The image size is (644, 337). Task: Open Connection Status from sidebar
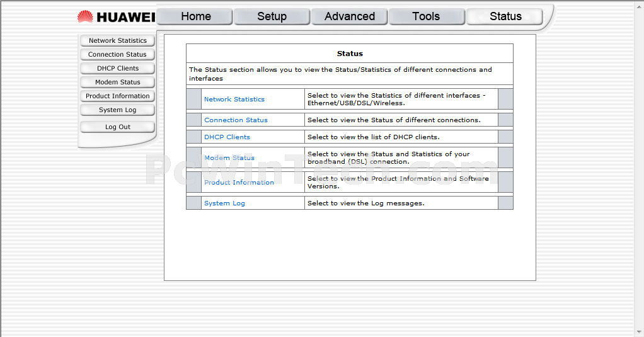click(117, 55)
